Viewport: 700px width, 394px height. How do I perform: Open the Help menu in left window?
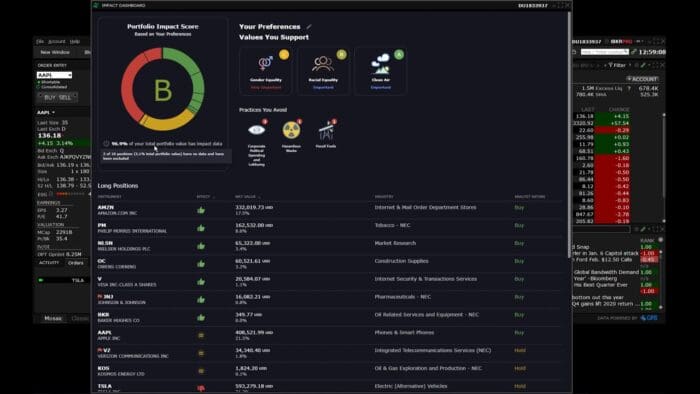coord(75,41)
